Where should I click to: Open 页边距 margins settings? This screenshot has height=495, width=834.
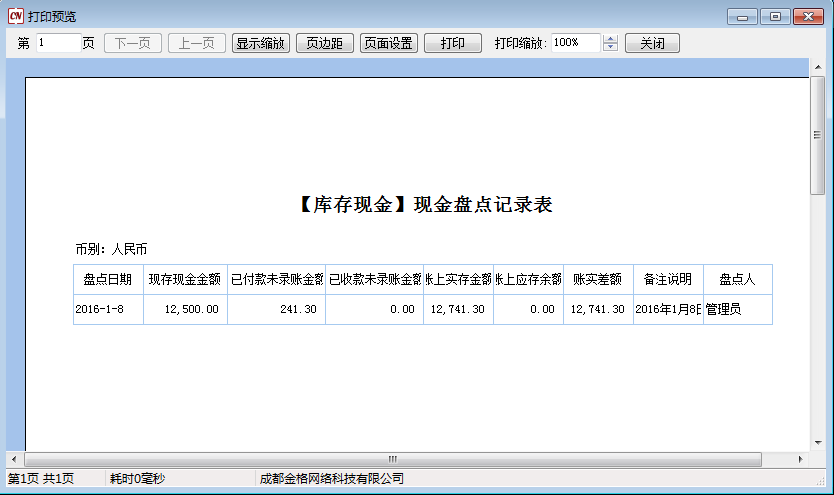(x=325, y=44)
